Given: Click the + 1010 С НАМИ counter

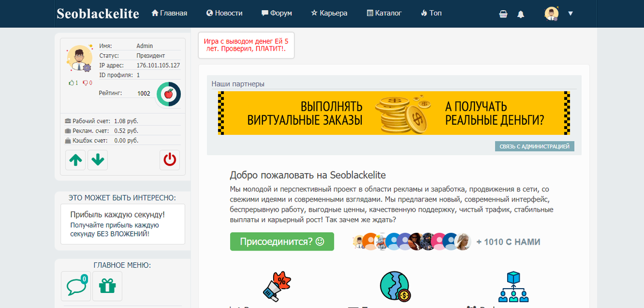Looking at the screenshot, I should pyautogui.click(x=508, y=242).
